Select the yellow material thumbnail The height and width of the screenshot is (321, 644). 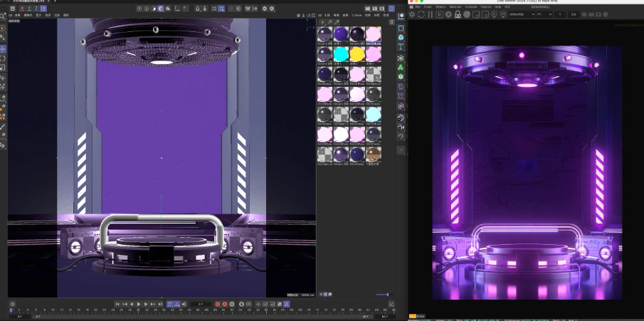[x=357, y=54]
